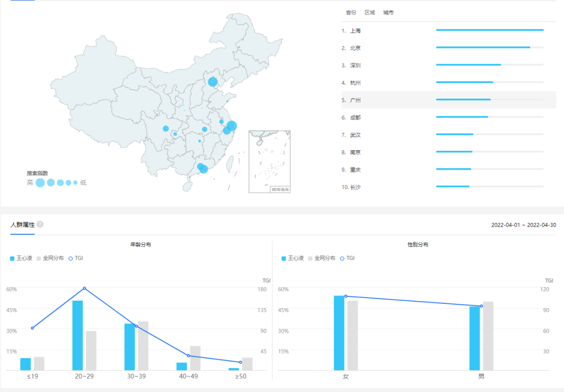Switch to the 城市 tab
Image resolution: width=564 pixels, height=392 pixels.
(388, 13)
